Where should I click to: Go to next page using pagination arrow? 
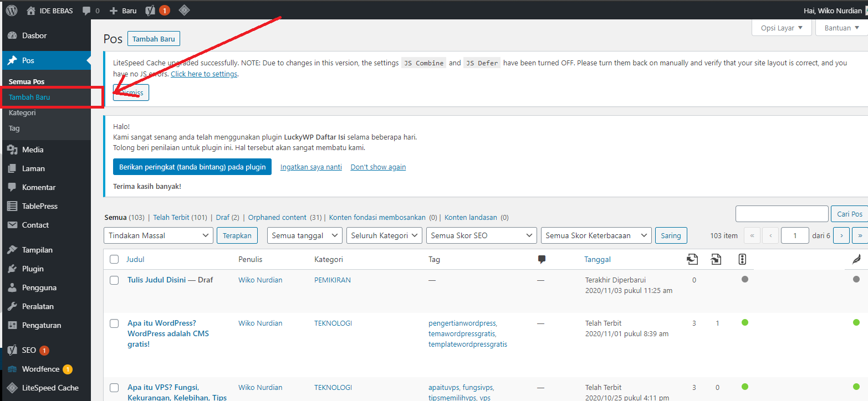pos(841,235)
